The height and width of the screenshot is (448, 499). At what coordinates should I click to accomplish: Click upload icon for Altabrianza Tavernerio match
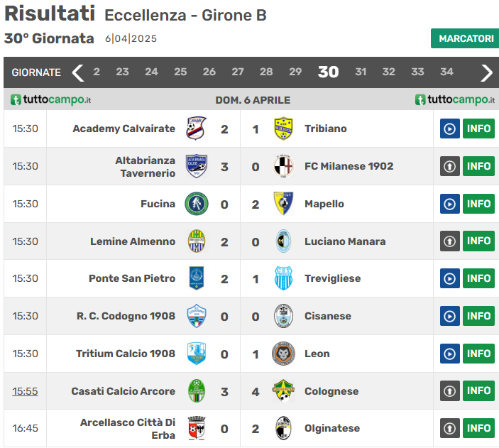pyautogui.click(x=450, y=166)
